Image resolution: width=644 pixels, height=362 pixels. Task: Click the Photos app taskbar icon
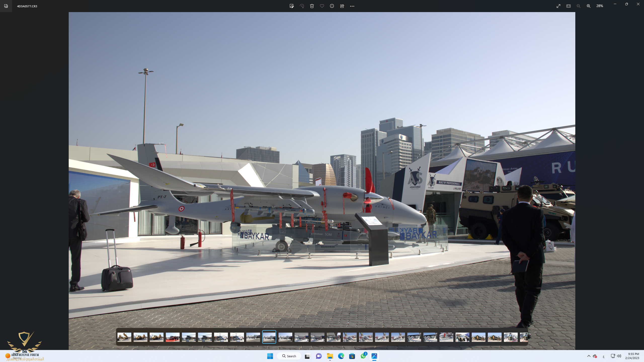[374, 356]
